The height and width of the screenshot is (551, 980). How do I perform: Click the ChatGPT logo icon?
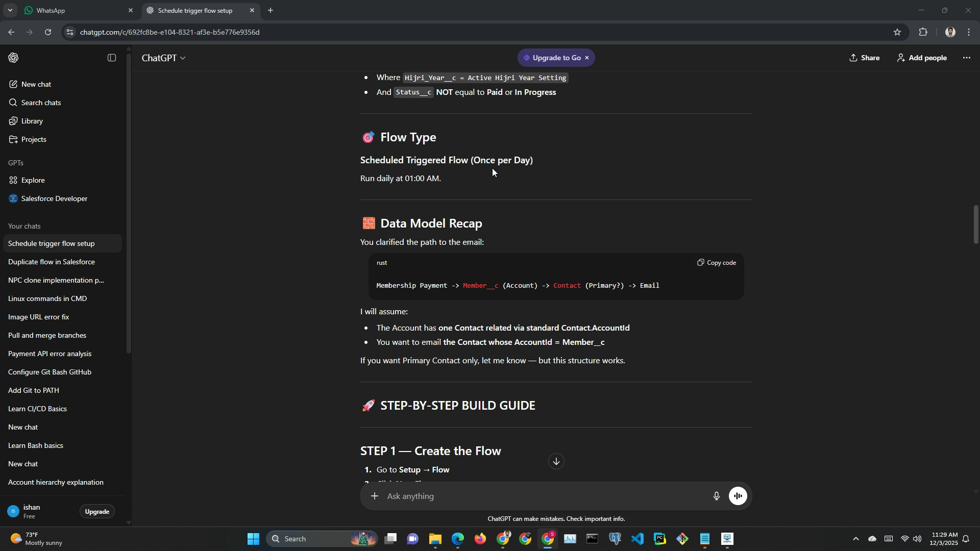point(14,58)
